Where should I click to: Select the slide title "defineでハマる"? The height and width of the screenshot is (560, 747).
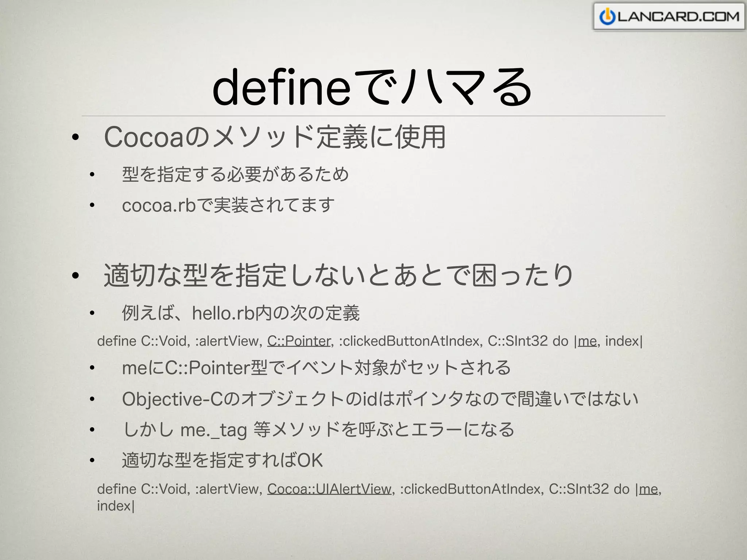pyautogui.click(x=372, y=87)
